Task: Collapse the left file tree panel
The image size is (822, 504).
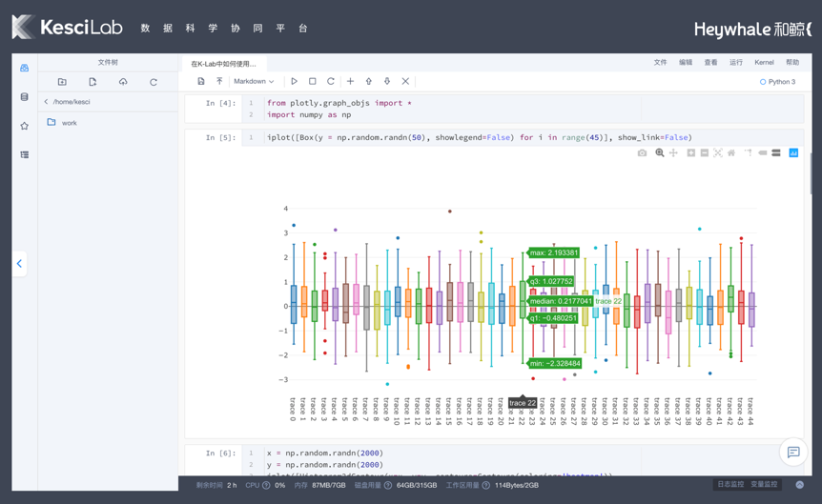Action: 19,264
